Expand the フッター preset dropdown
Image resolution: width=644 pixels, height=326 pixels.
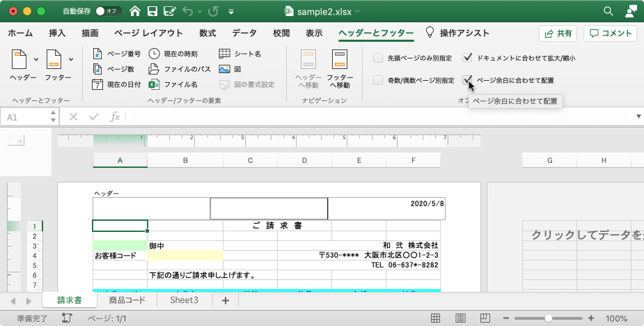pyautogui.click(x=71, y=60)
